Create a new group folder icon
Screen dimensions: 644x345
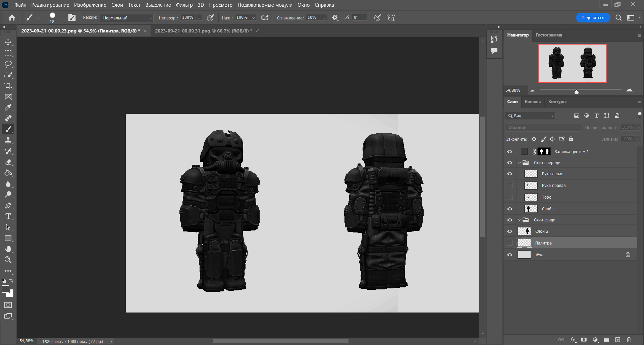pyautogui.click(x=606, y=340)
